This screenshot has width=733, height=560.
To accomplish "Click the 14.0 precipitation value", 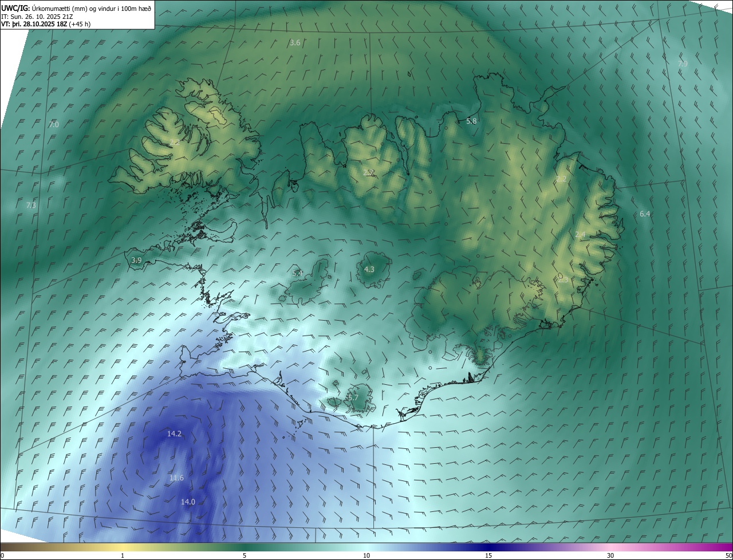I will pyautogui.click(x=188, y=502).
